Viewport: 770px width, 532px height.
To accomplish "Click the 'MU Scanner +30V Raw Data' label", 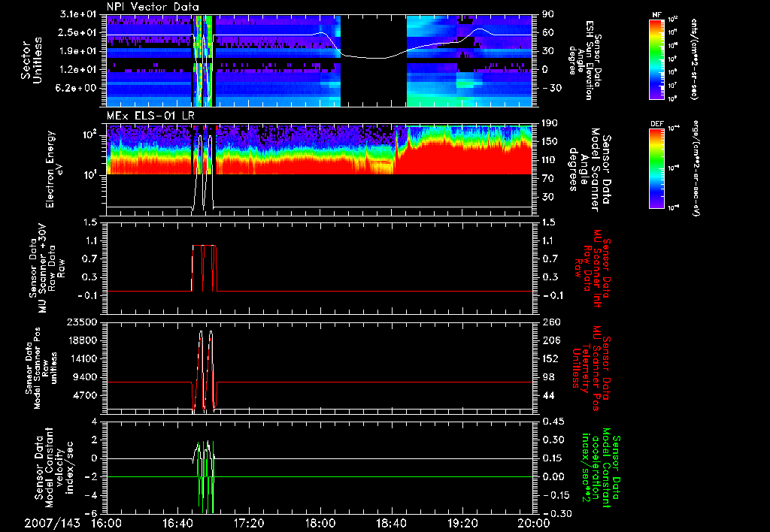I will pyautogui.click(x=46, y=268).
